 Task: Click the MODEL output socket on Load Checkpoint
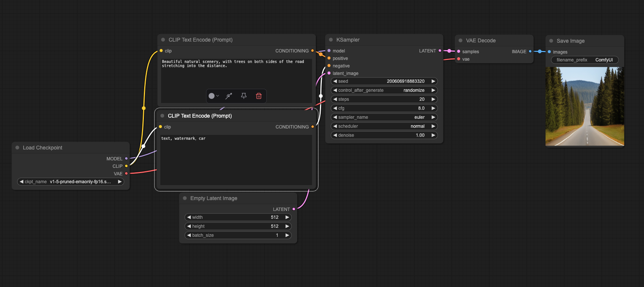(x=126, y=158)
